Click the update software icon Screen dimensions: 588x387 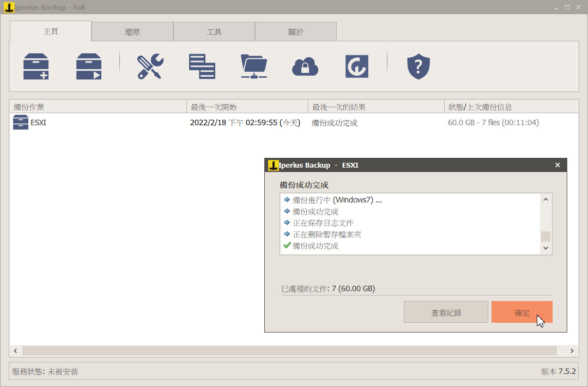[357, 66]
